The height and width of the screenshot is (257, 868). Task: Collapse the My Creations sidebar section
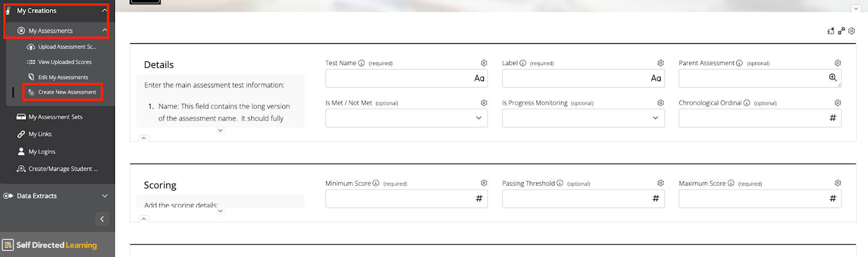tap(104, 10)
